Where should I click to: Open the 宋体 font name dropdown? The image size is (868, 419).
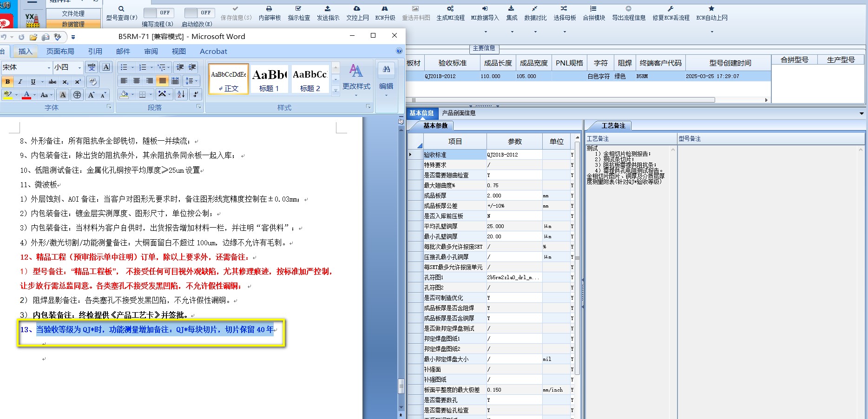(x=49, y=68)
